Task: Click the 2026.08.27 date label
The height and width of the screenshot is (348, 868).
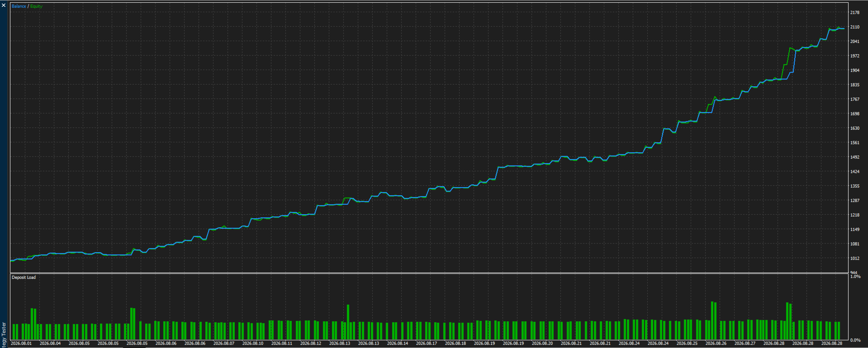Action: point(745,343)
